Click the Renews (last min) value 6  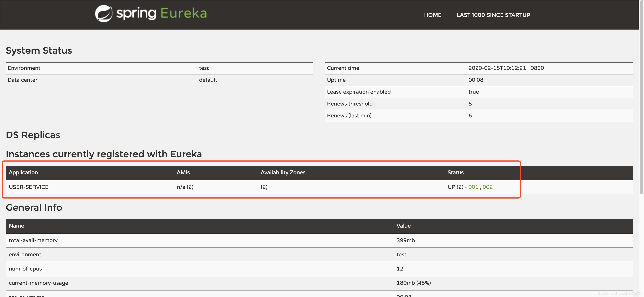click(470, 115)
